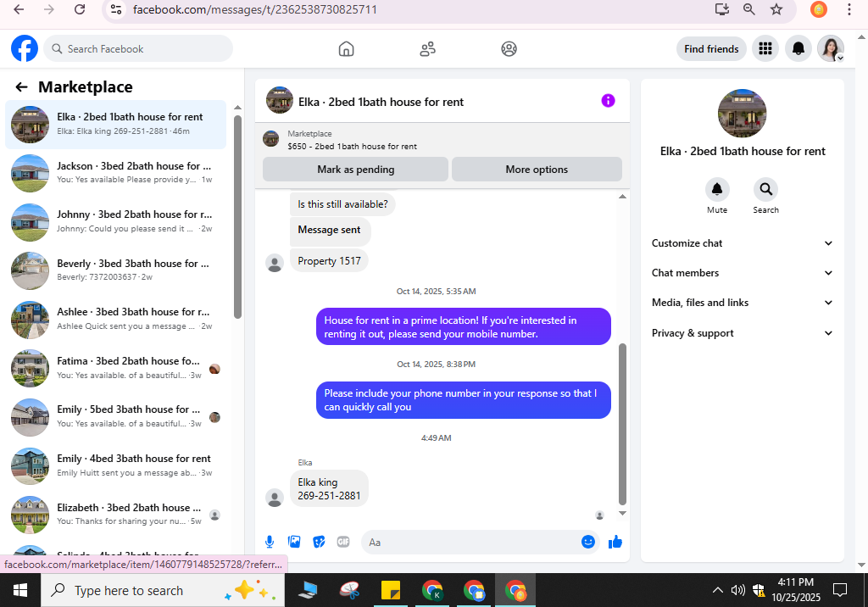Open conversation information purple icon
The image size is (868, 607).
(x=608, y=101)
